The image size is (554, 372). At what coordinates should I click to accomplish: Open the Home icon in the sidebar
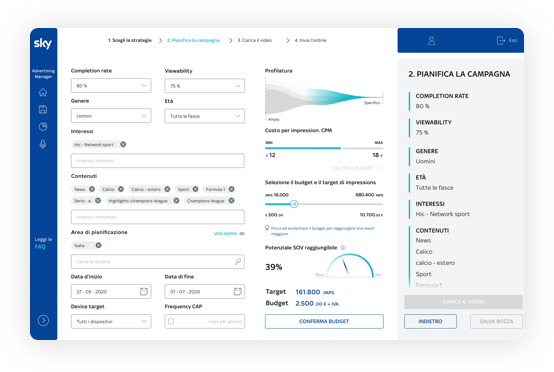43,92
